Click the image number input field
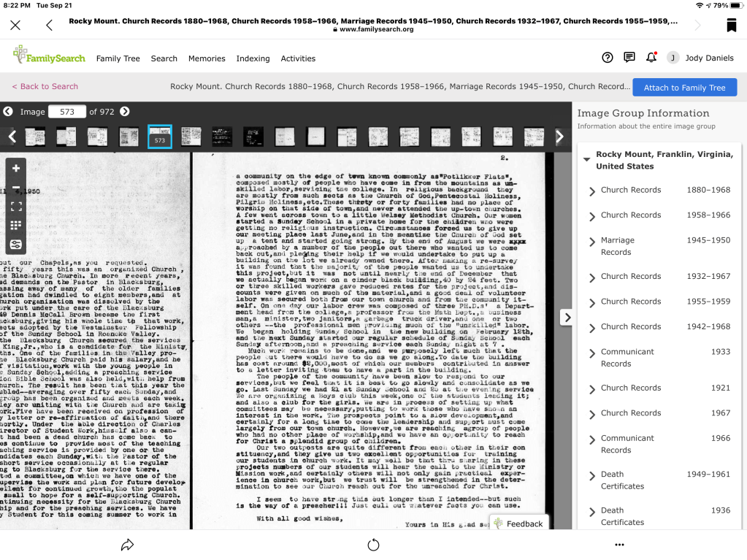 [x=67, y=112]
